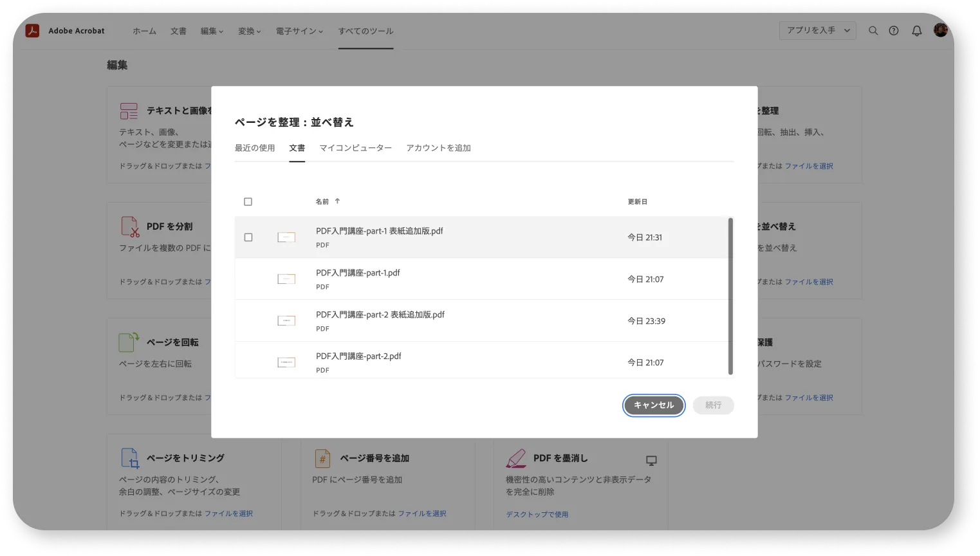980x556 pixels.
Task: Click the デスクトップで使用 link
Action: pos(537,514)
